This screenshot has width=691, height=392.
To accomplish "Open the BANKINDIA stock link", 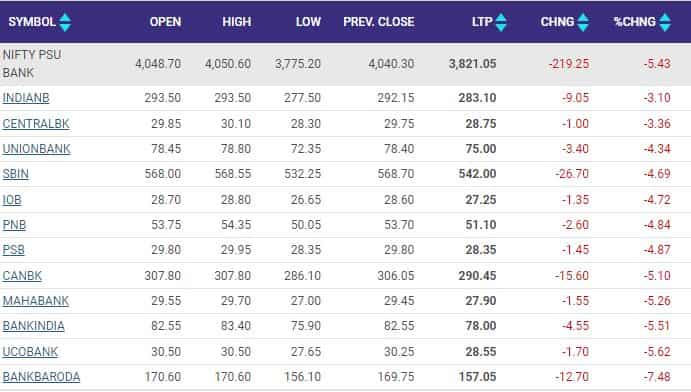I will [33, 326].
